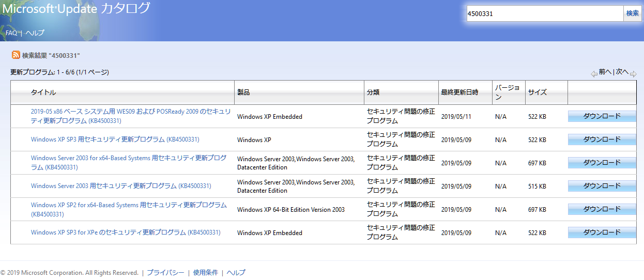The image size is (644, 280).
Task: Download the Windows XP SP3 security update
Action: pyautogui.click(x=602, y=139)
